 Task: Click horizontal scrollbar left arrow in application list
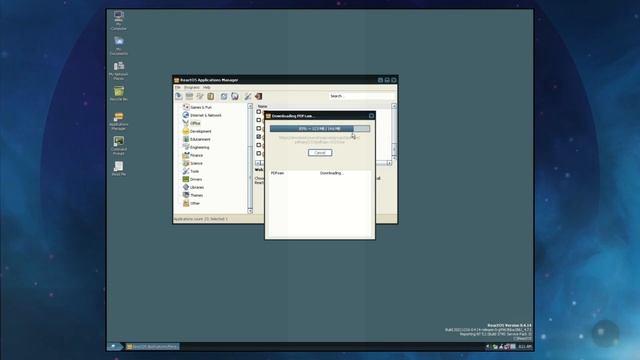click(258, 163)
